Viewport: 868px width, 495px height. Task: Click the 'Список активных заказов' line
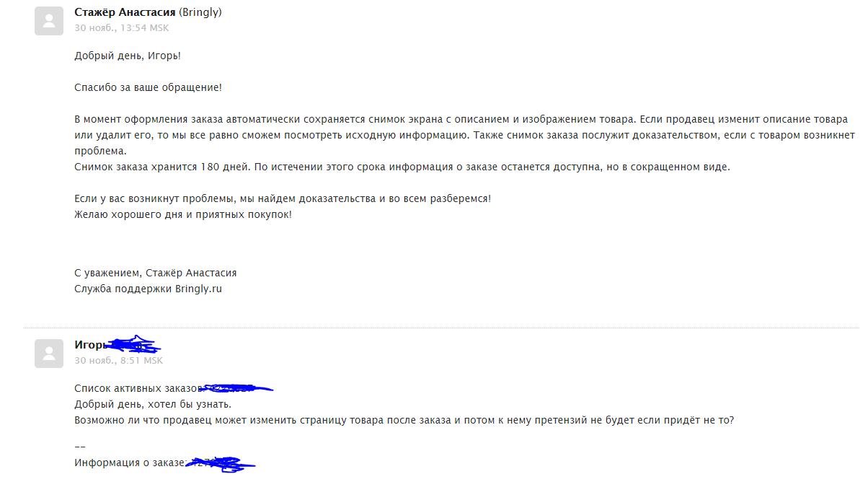coord(137,389)
